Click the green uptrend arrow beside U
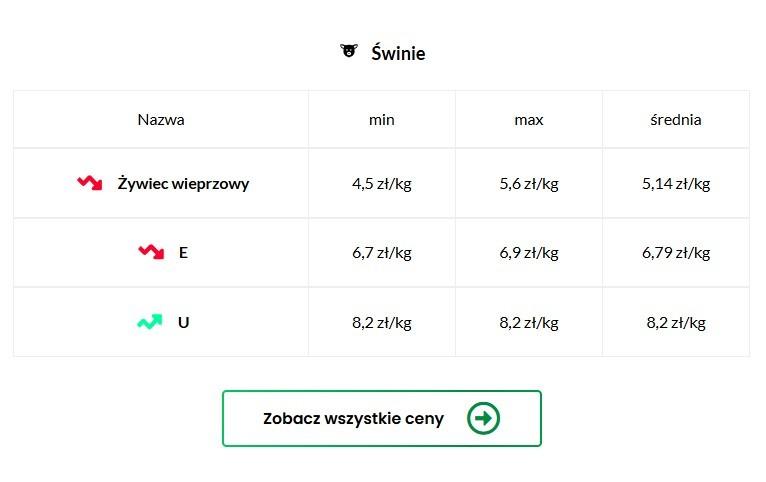Image resolution: width=766 pixels, height=482 pixels. tap(150, 322)
